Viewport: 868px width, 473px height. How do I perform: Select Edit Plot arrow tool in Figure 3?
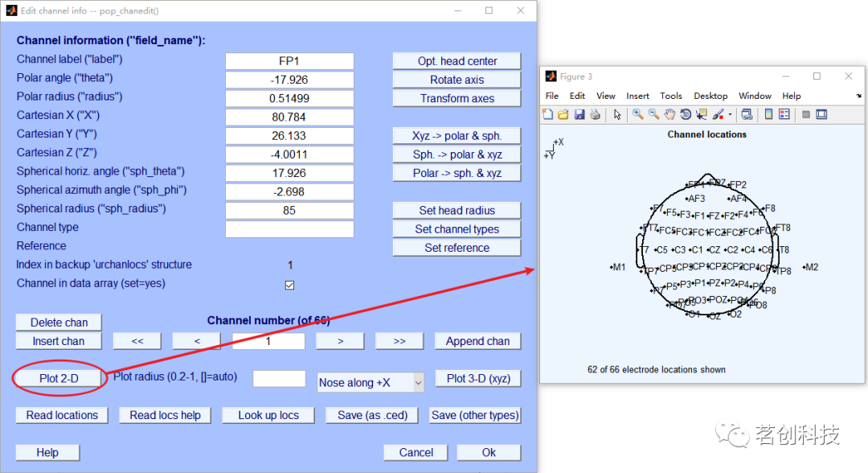(x=616, y=114)
